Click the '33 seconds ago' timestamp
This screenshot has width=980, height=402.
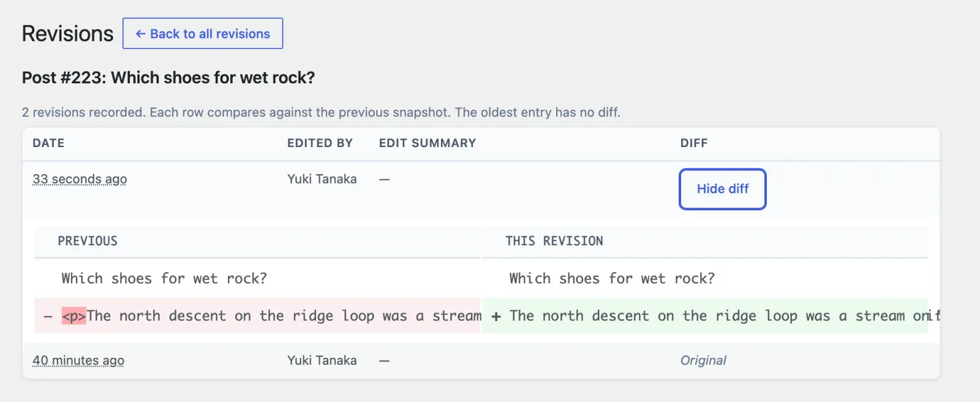[80, 179]
